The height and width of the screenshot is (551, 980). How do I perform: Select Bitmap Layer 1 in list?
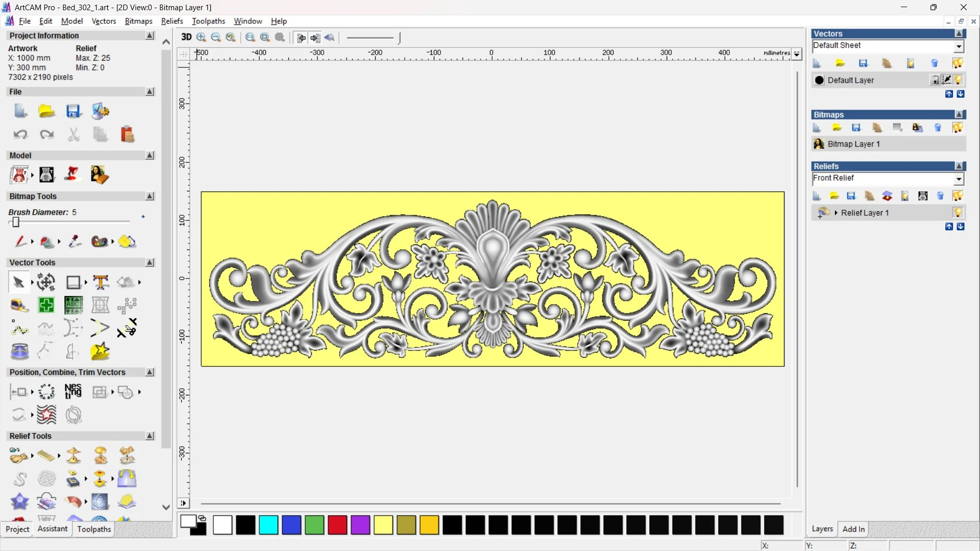(853, 144)
